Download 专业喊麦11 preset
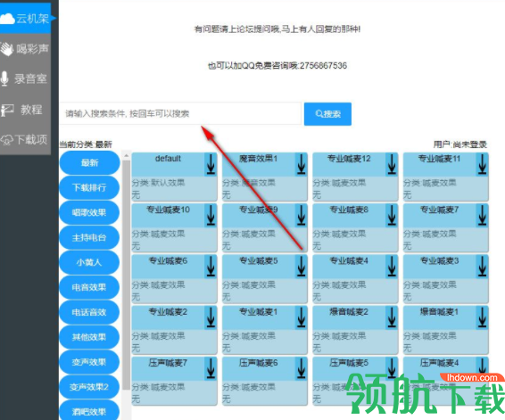 [x=482, y=164]
